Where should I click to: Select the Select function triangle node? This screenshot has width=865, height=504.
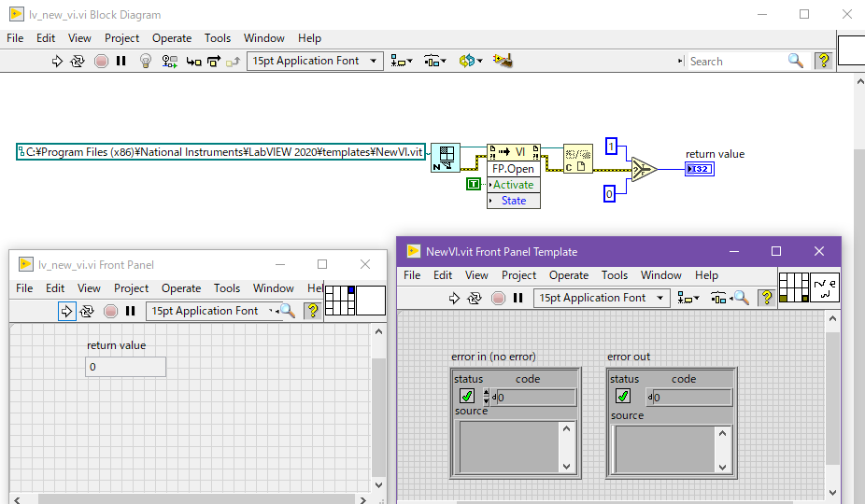(644, 169)
